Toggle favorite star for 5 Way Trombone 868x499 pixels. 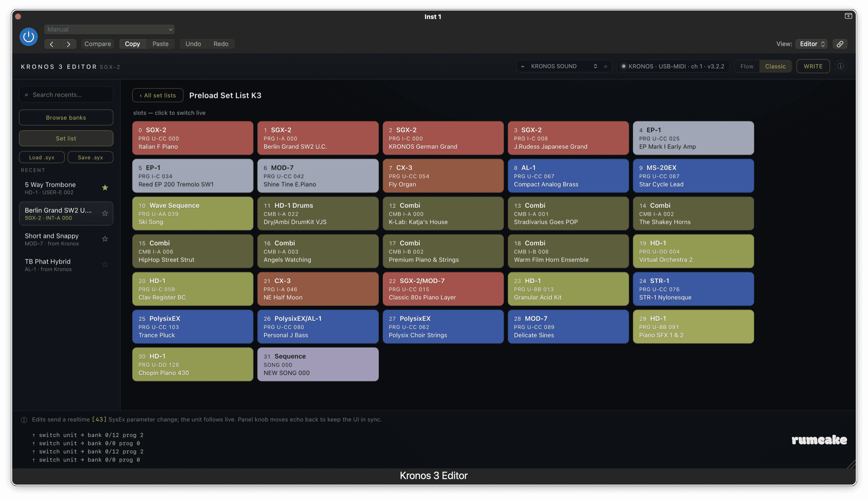tap(105, 188)
